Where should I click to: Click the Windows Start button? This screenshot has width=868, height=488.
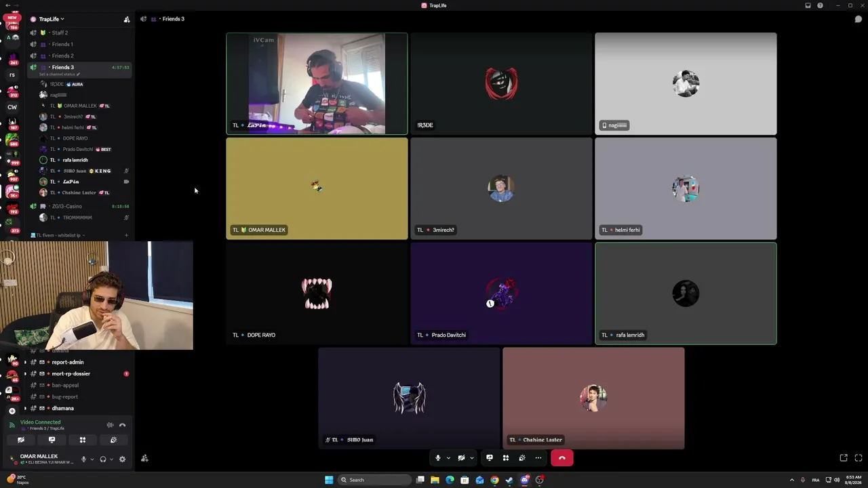(329, 480)
